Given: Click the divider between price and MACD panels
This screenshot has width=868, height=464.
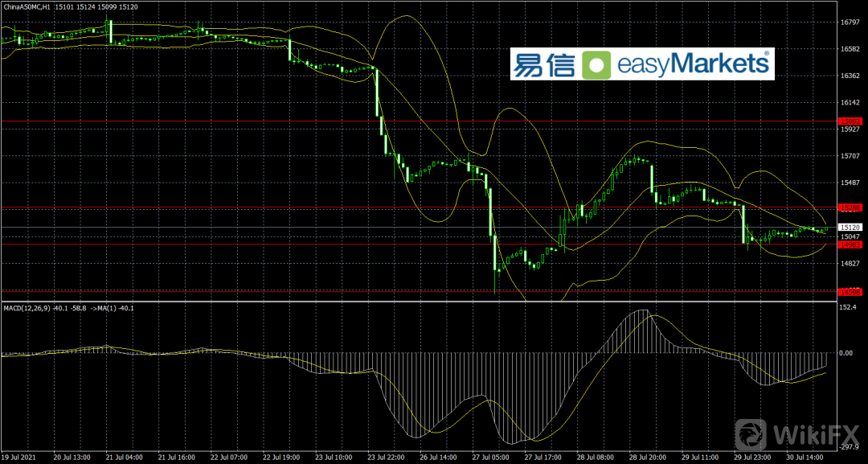Looking at the screenshot, I should pos(418,302).
